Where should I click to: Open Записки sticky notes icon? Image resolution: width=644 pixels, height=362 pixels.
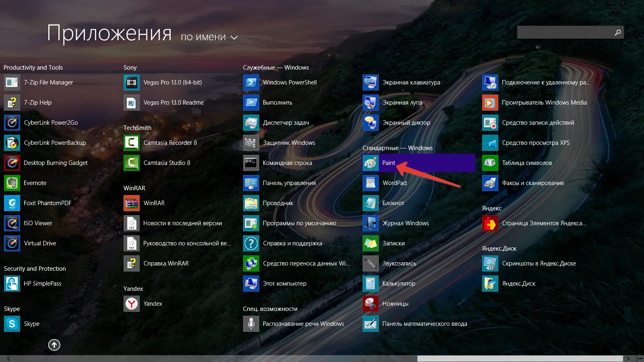point(371,243)
